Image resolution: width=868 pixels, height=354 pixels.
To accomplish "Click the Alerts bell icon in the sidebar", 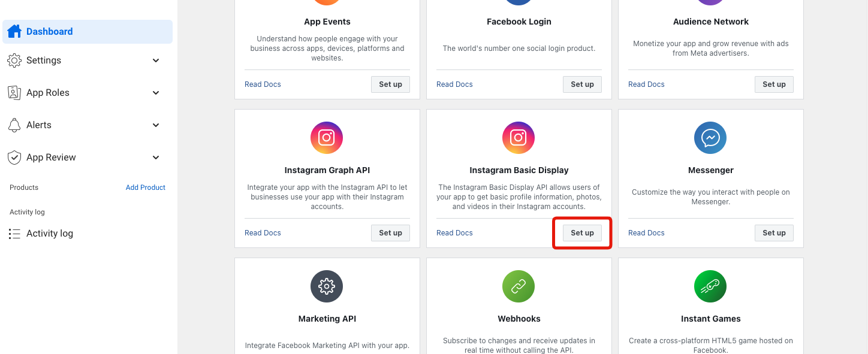I will pos(14,125).
